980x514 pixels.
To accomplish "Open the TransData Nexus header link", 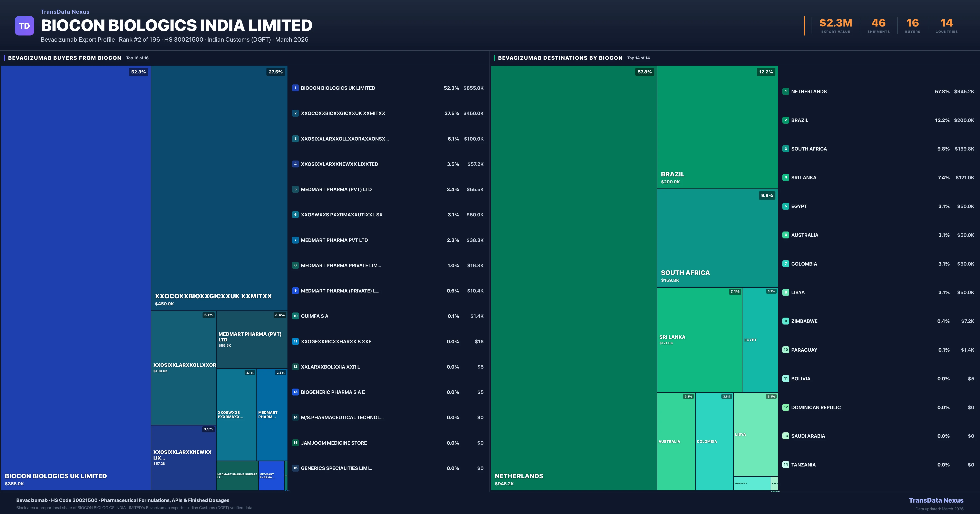I will point(65,12).
